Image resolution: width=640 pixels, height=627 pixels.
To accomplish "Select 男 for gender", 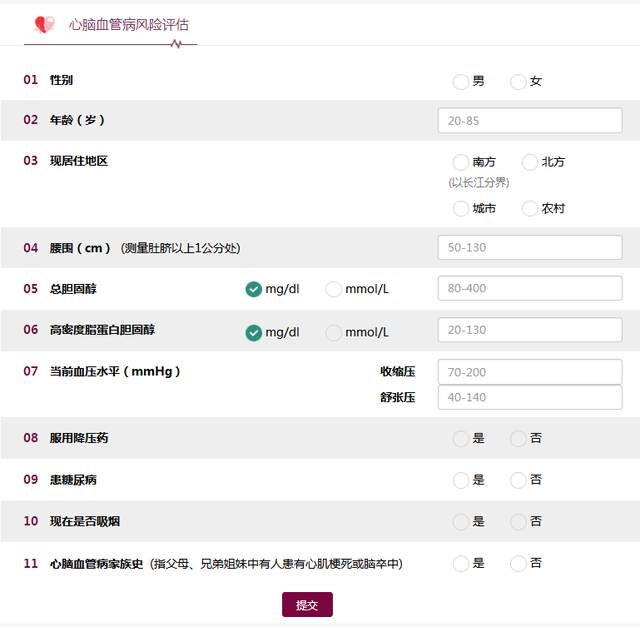I will (x=460, y=81).
